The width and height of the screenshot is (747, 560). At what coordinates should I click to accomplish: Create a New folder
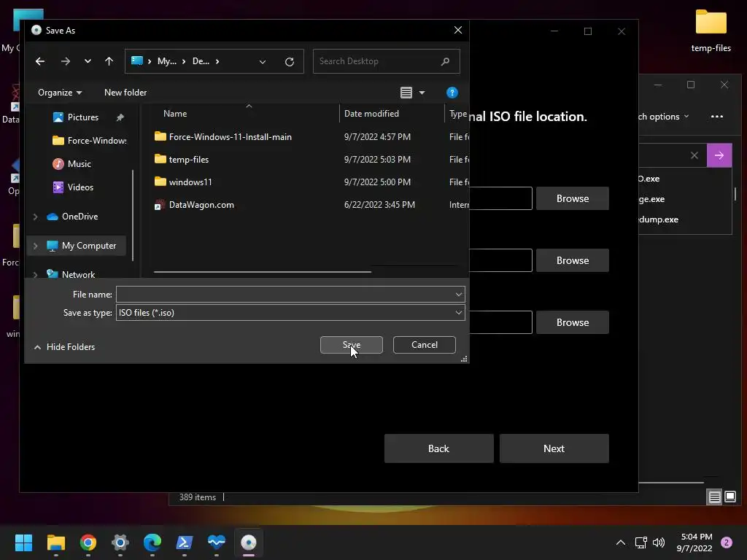coord(125,93)
